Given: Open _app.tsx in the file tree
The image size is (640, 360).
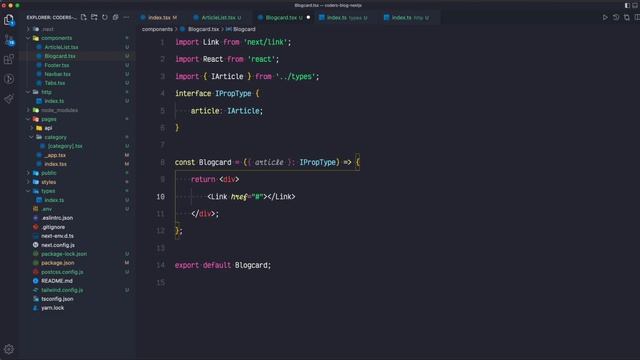Looking at the screenshot, I should tap(55, 155).
